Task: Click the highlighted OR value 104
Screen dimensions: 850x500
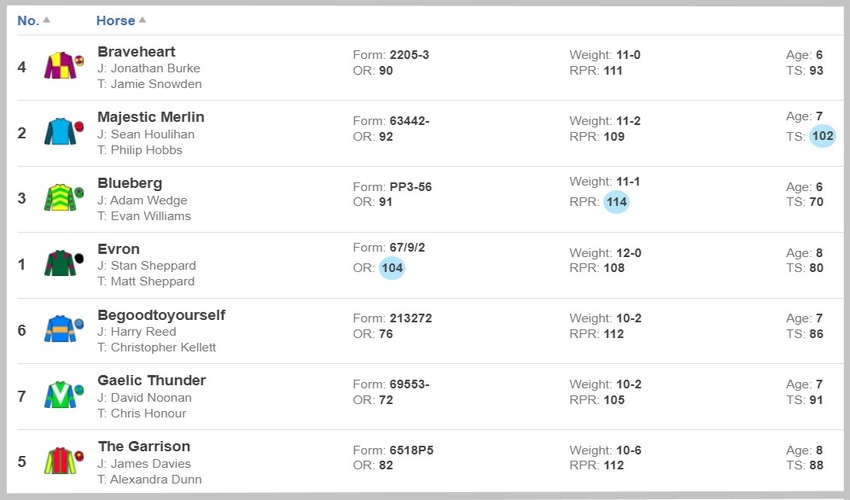Action: tap(392, 267)
